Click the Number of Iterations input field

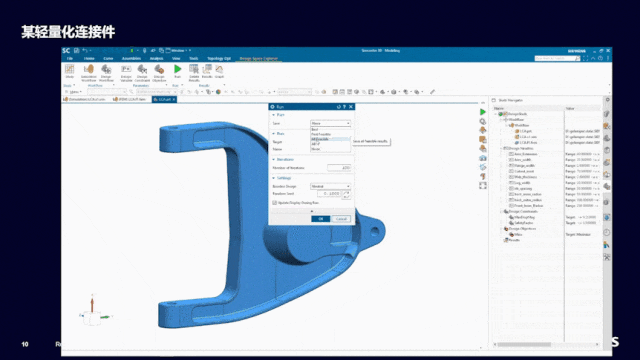[x=339, y=168]
